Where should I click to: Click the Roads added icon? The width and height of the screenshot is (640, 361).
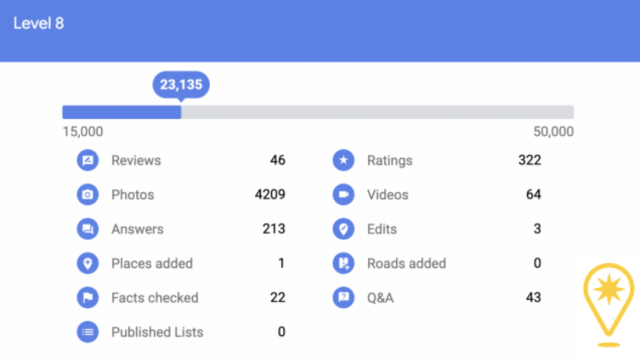click(343, 263)
